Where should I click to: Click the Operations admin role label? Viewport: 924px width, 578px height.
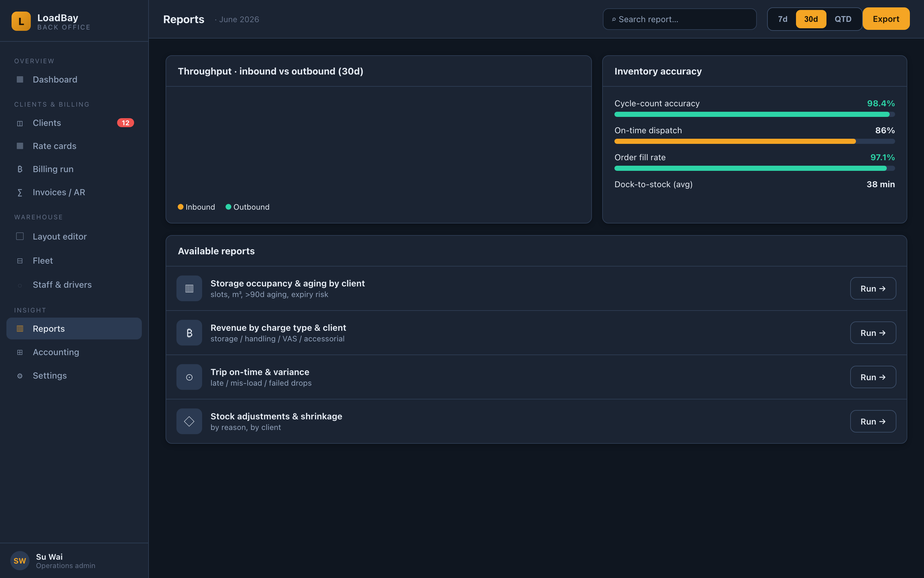point(66,565)
